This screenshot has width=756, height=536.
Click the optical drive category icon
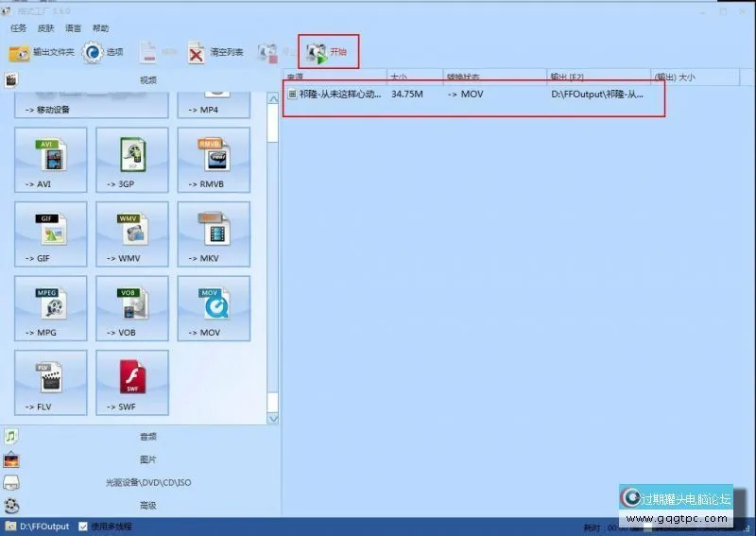11,482
